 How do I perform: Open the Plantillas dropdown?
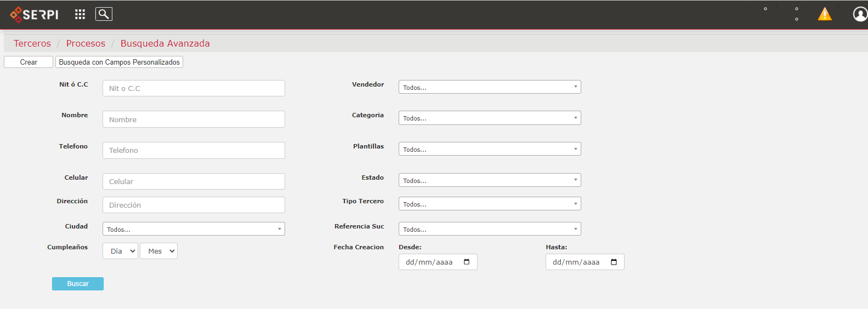point(490,149)
